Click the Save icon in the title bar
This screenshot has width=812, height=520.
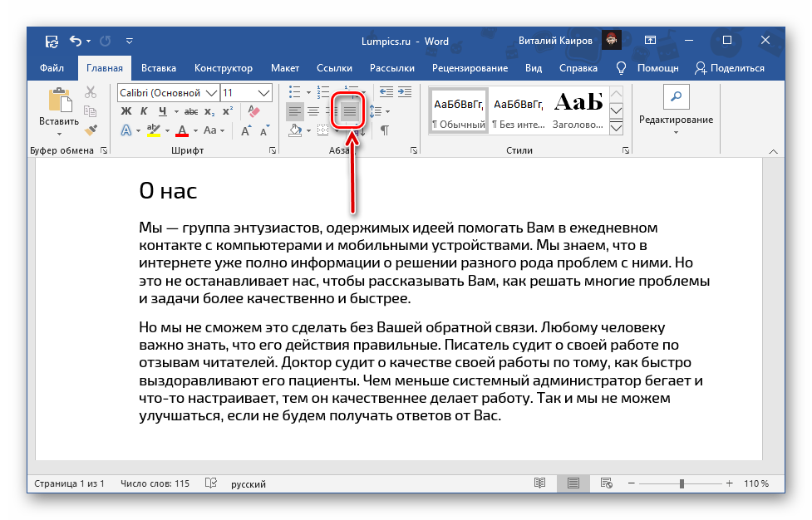point(52,41)
